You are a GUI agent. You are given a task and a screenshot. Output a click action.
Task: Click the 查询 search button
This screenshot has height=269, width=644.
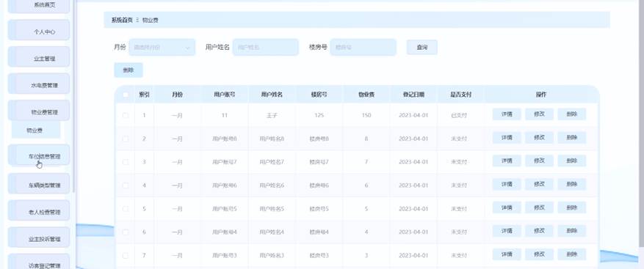point(422,47)
